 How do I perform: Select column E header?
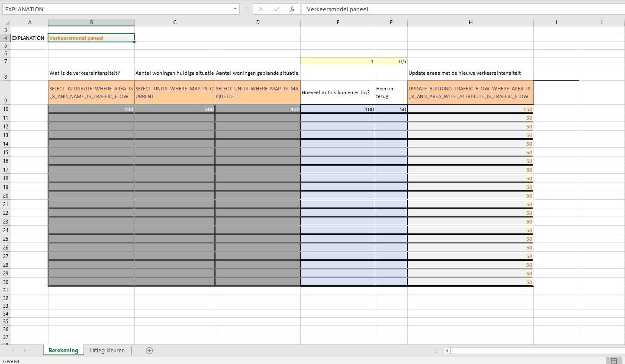[338, 22]
